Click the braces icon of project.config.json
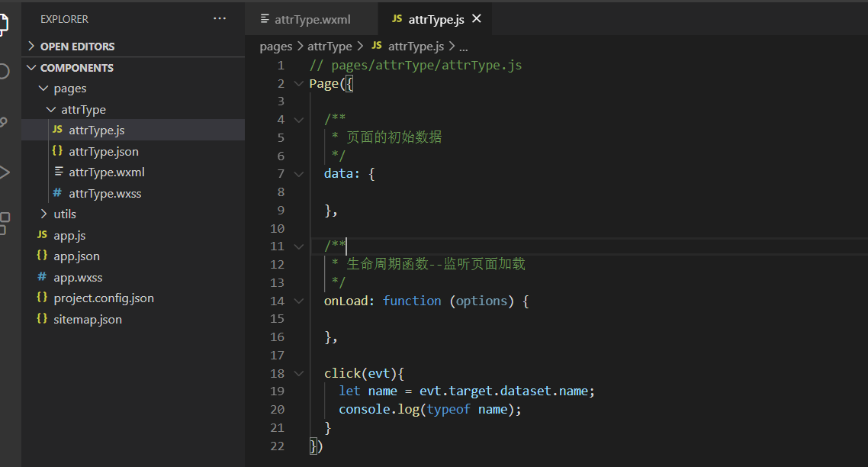 tap(42, 298)
